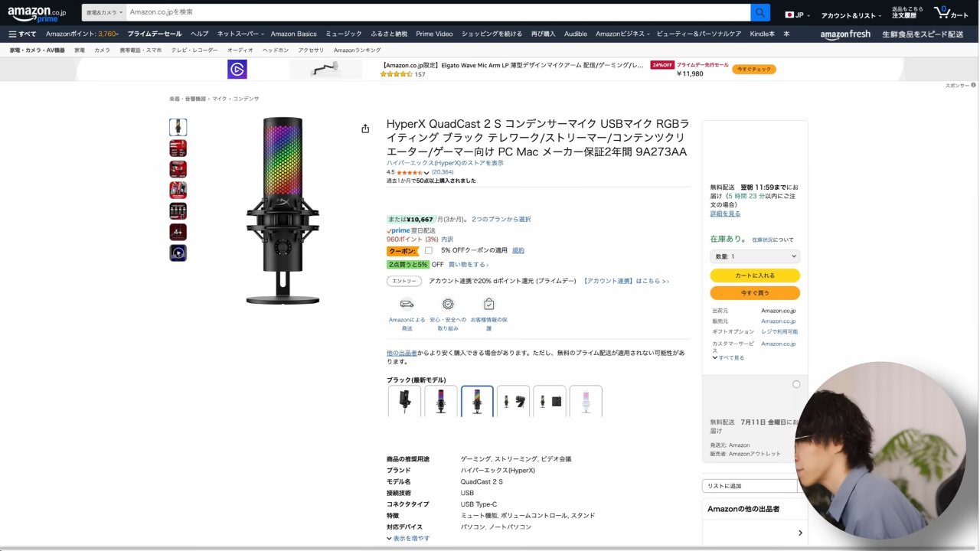This screenshot has width=980, height=551.
Task: Open ハイパーエックス(HyperX)のストアを表示 link
Action: point(445,163)
